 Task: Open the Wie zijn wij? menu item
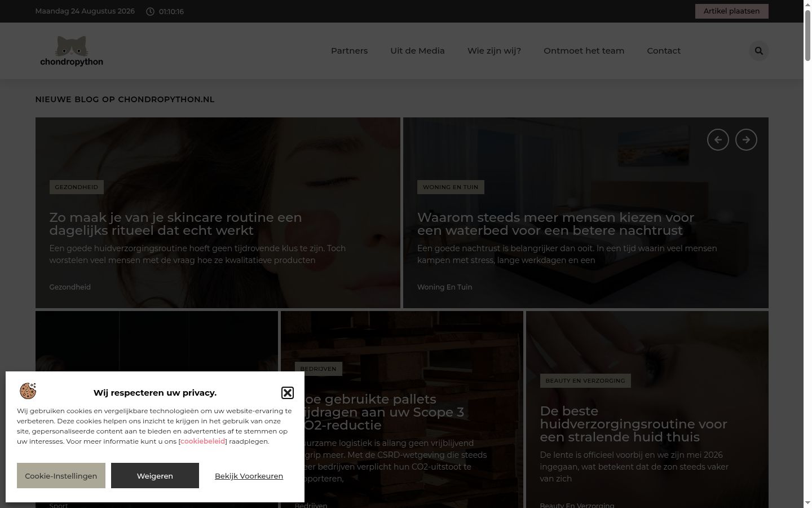coord(494,51)
